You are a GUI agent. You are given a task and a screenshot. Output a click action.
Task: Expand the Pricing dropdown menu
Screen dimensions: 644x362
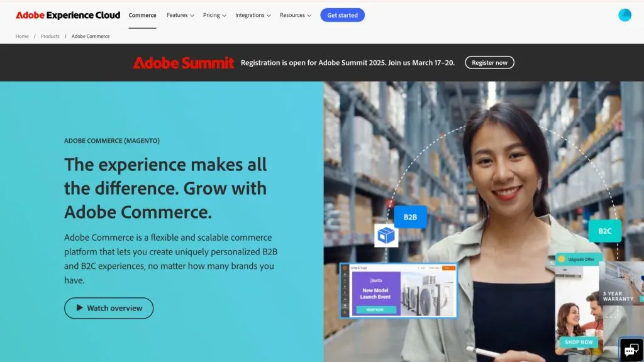[214, 15]
